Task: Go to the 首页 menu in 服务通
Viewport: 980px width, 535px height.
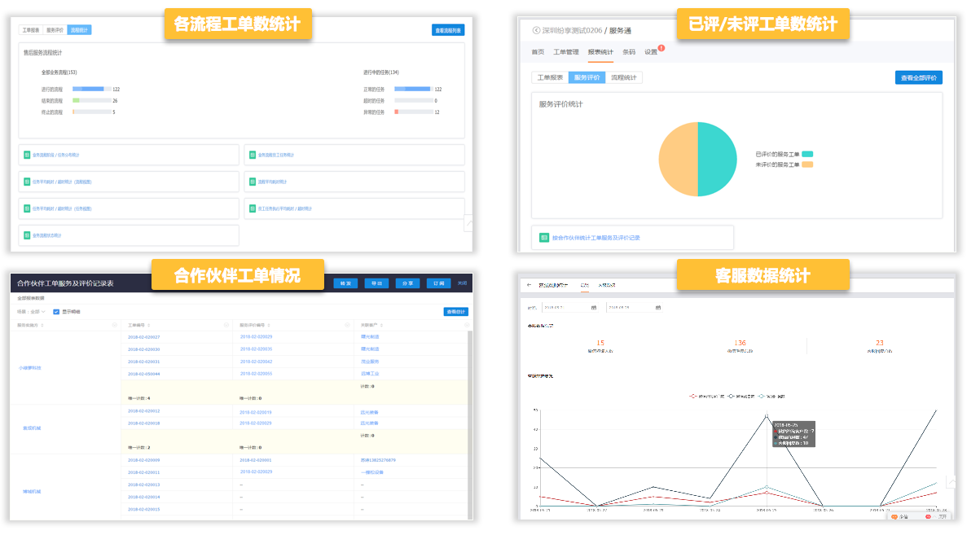Action: click(538, 51)
